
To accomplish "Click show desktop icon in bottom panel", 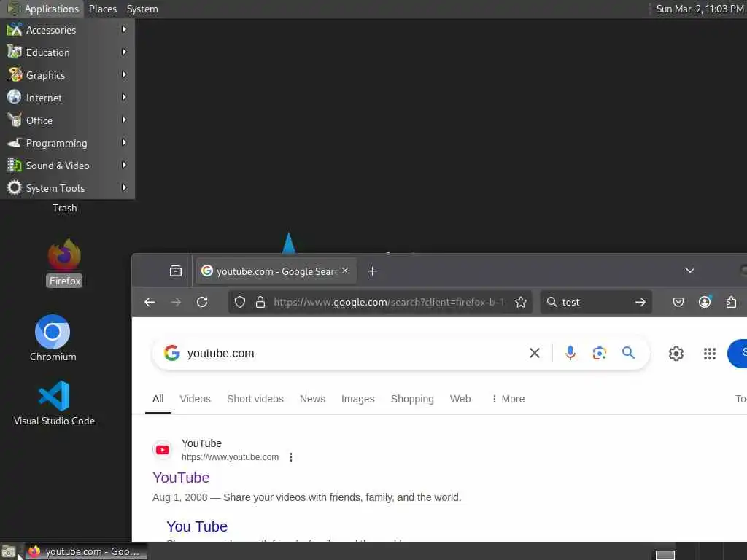I will [x=9, y=552].
